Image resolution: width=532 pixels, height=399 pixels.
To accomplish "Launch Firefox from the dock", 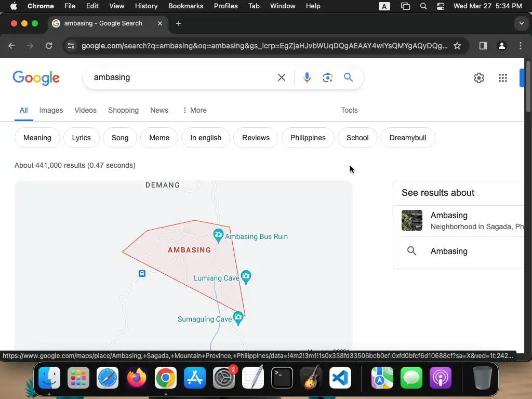I will [x=137, y=378].
